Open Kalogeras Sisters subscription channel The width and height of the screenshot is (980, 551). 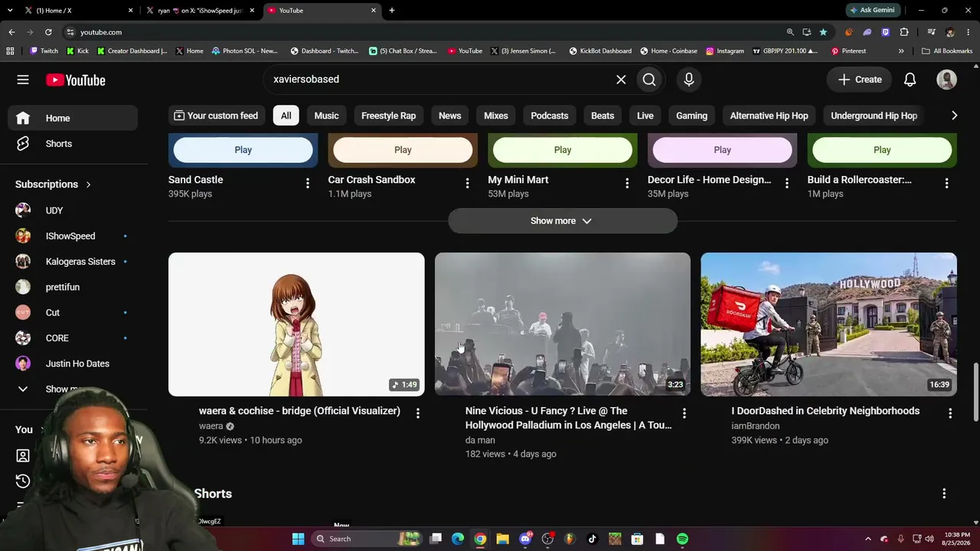[73, 262]
